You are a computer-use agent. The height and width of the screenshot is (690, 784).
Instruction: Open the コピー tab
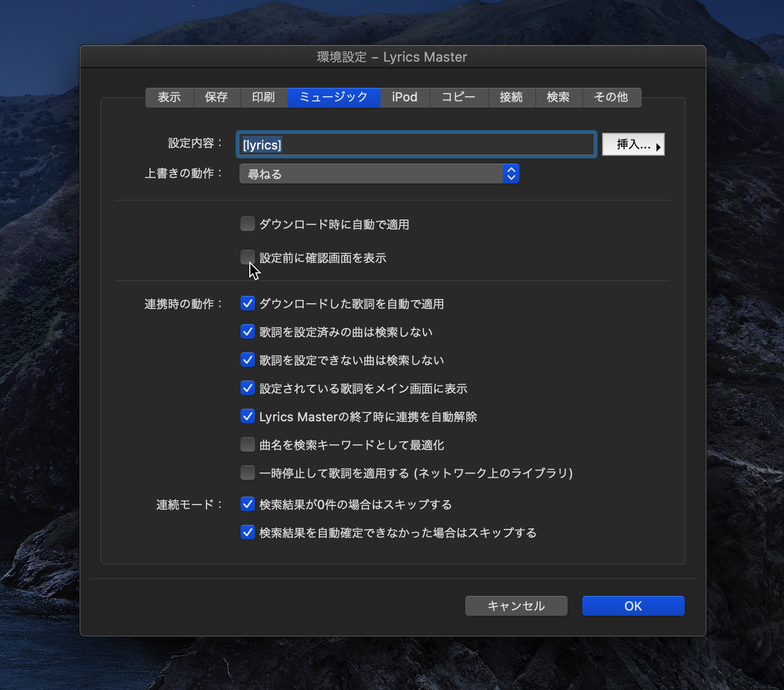[x=459, y=97]
